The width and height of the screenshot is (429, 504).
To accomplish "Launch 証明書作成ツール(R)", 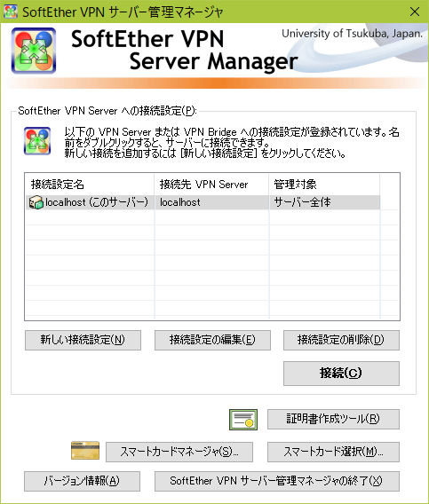I will (333, 419).
